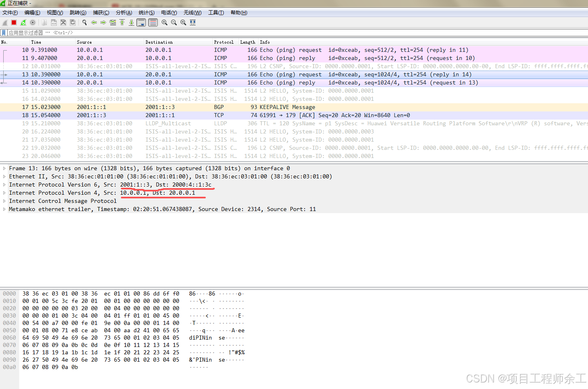Open capture options gear icon
The image size is (588, 389).
(33, 23)
